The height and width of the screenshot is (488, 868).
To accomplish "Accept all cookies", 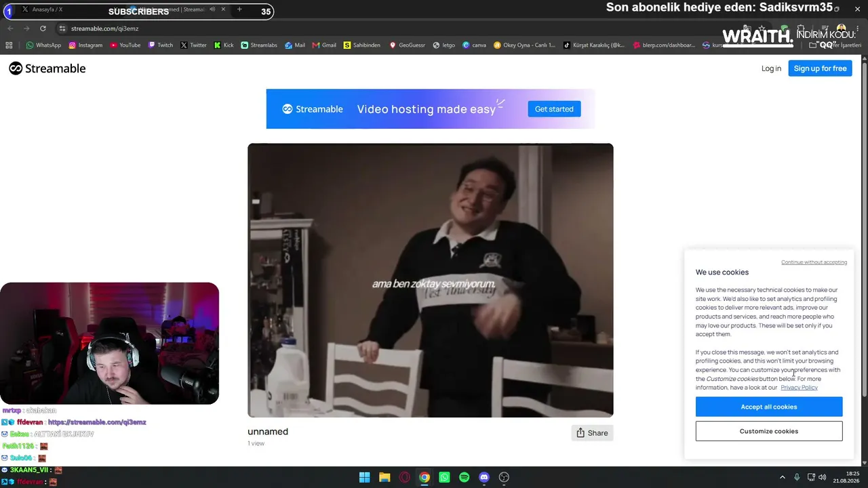I will [x=769, y=407].
